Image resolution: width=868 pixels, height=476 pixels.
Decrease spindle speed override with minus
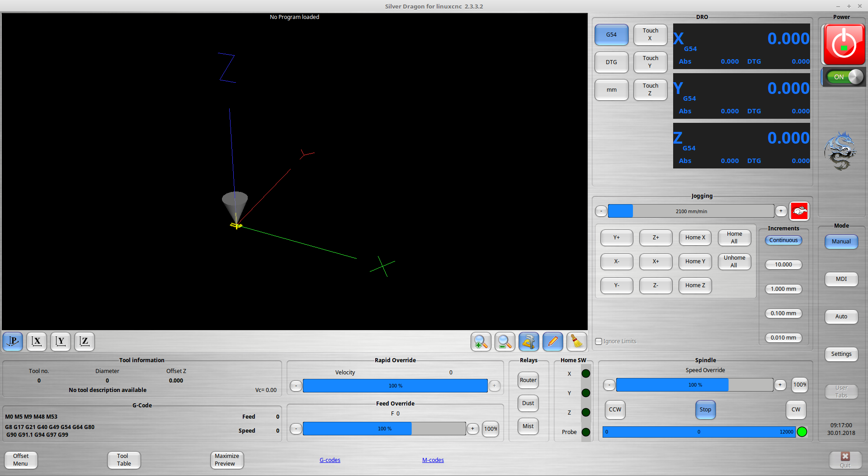click(x=609, y=385)
